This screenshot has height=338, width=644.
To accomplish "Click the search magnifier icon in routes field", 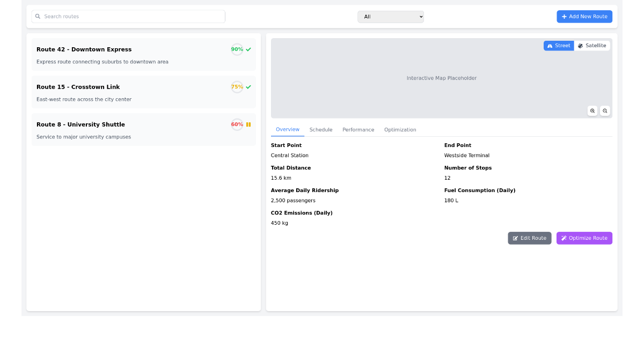I will tap(37, 16).
